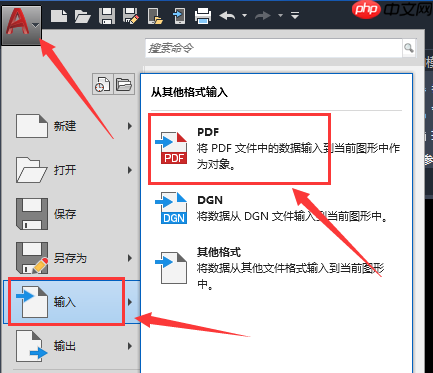Click Open from Web & Mobile toolbar icon
The height and width of the screenshot is (373, 433).
tap(155, 16)
